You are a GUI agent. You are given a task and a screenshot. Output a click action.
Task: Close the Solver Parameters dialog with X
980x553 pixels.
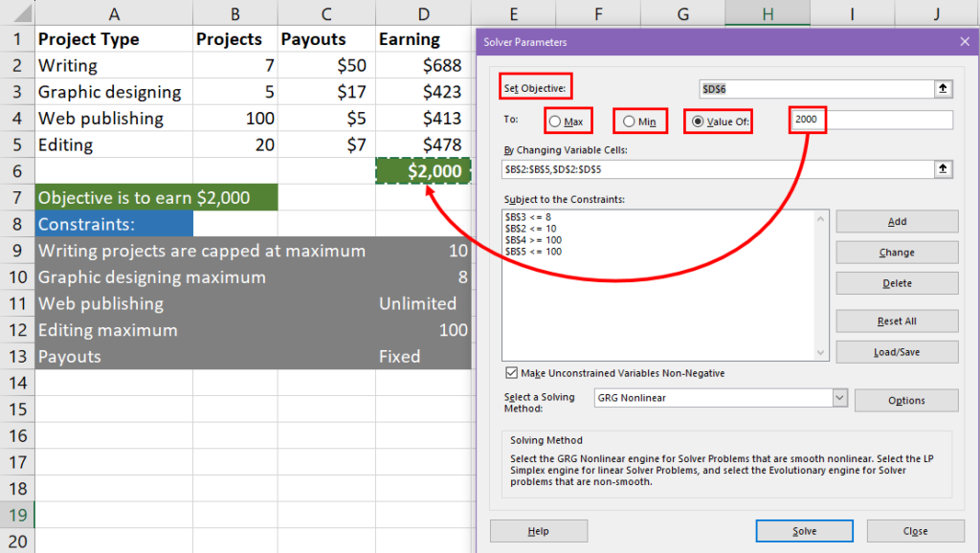965,42
